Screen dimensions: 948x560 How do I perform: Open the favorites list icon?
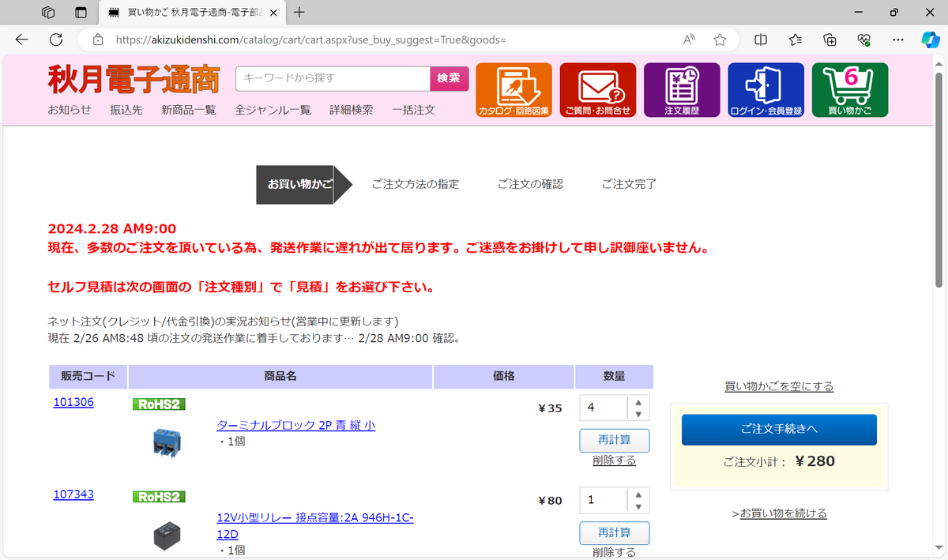(x=796, y=39)
